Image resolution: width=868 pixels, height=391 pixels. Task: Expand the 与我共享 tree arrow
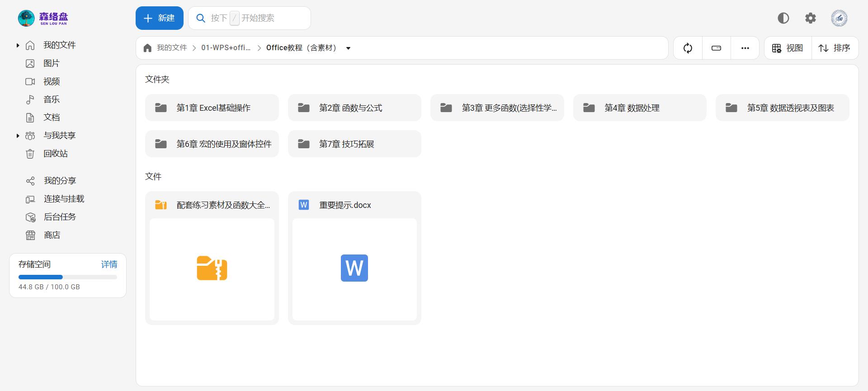pos(18,136)
